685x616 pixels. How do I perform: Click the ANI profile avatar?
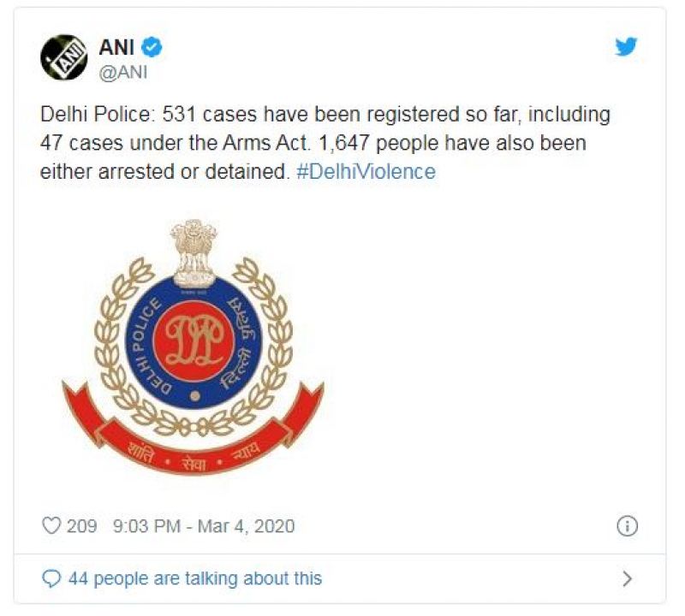click(x=64, y=59)
